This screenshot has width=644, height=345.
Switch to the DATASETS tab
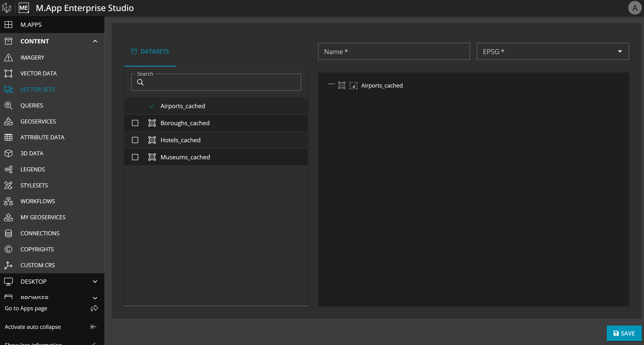tap(150, 51)
